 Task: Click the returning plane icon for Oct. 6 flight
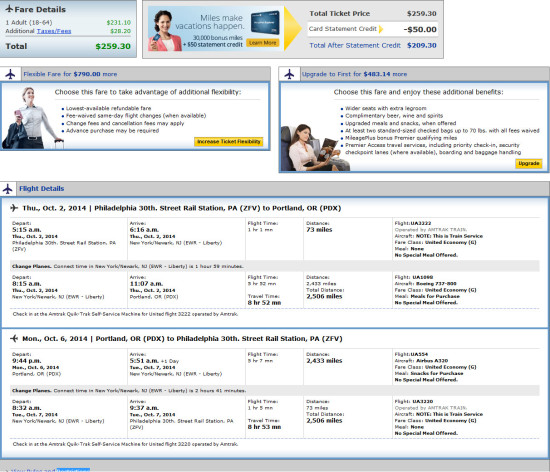tap(14, 338)
